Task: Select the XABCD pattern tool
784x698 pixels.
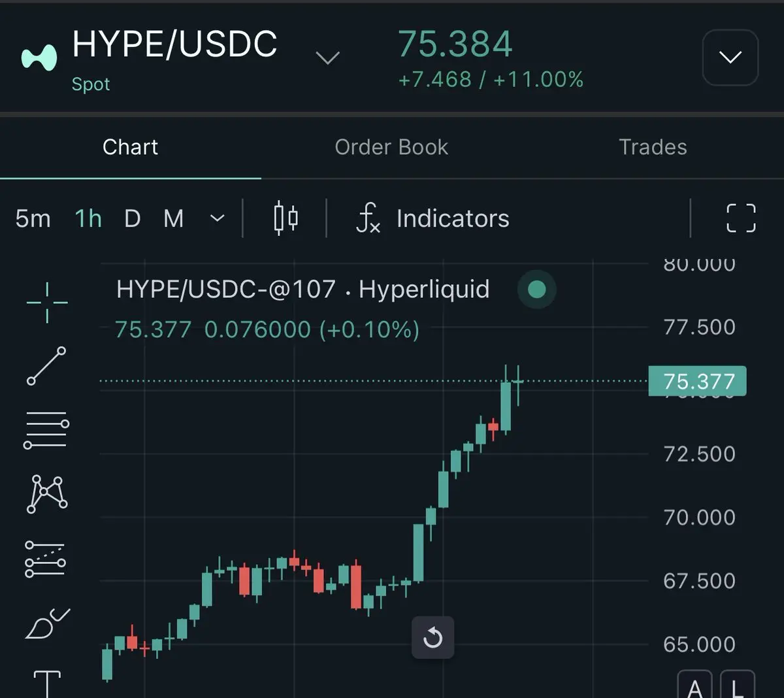Action: (x=46, y=494)
